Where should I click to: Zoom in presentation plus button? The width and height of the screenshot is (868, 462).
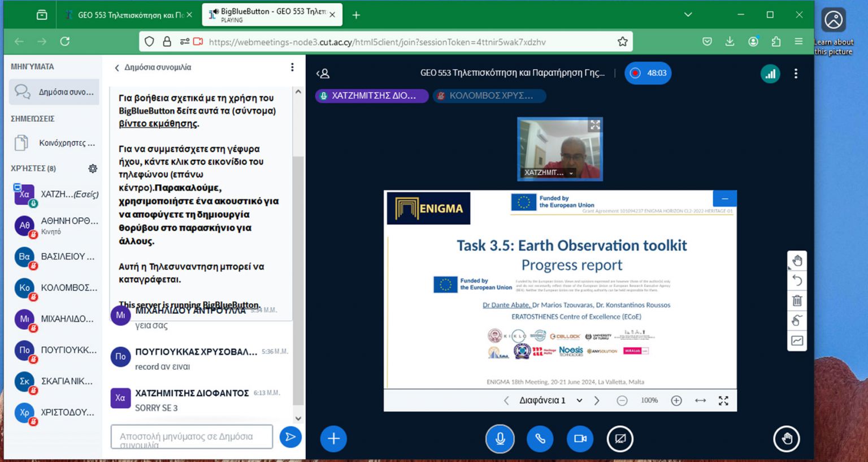[676, 400]
